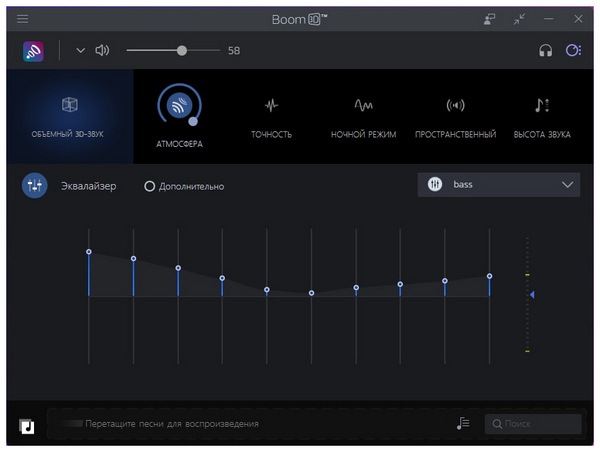
Task: Switch to compact mode with the shrink arrows
Action: (x=519, y=18)
